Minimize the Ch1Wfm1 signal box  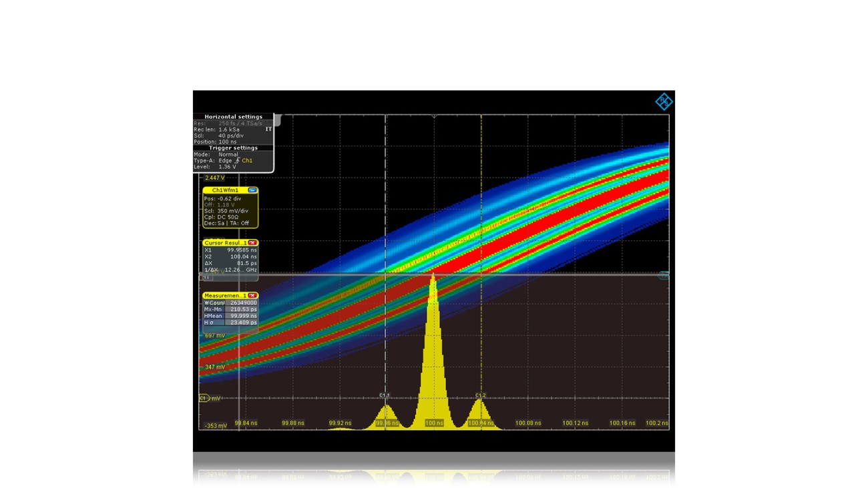pos(252,190)
